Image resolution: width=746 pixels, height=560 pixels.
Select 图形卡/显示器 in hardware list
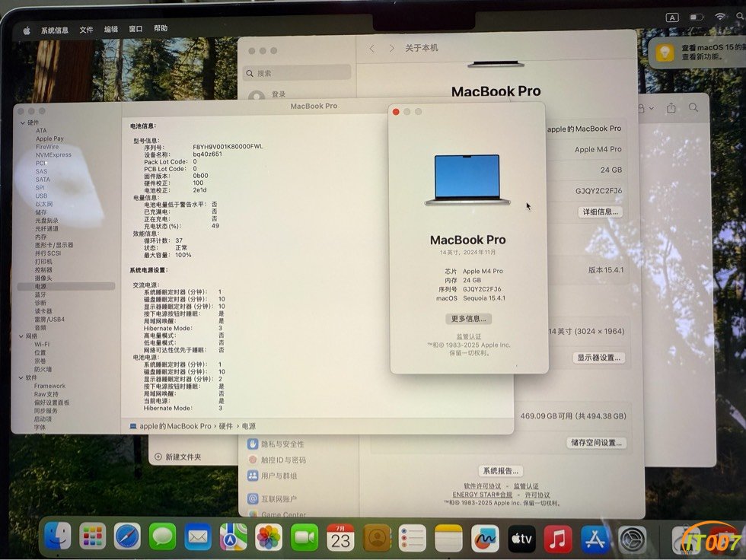pyautogui.click(x=54, y=245)
